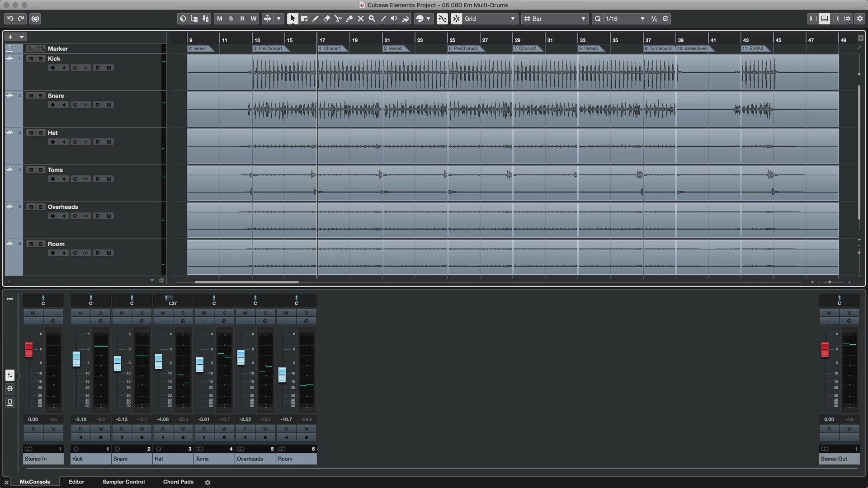Show or hide left zone
The width and height of the screenshot is (868, 488).
click(813, 19)
